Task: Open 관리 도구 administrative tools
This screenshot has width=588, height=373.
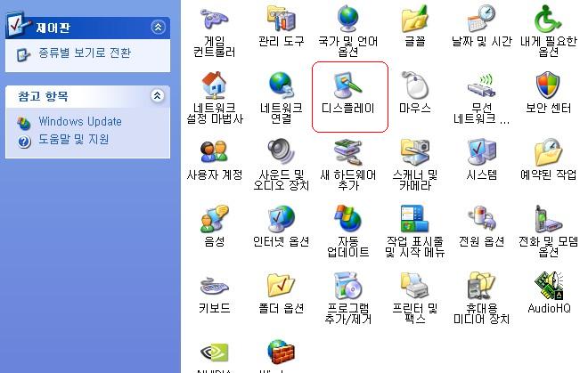Action: (282, 19)
